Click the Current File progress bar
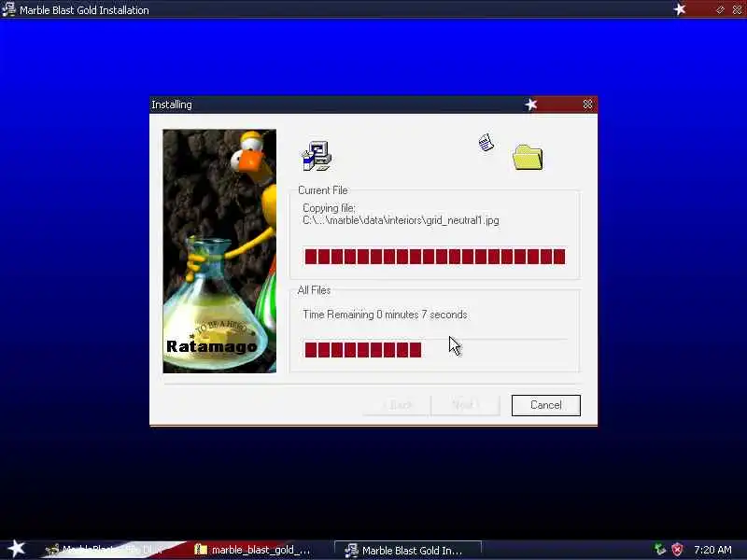The width and height of the screenshot is (747, 560). pyautogui.click(x=435, y=256)
